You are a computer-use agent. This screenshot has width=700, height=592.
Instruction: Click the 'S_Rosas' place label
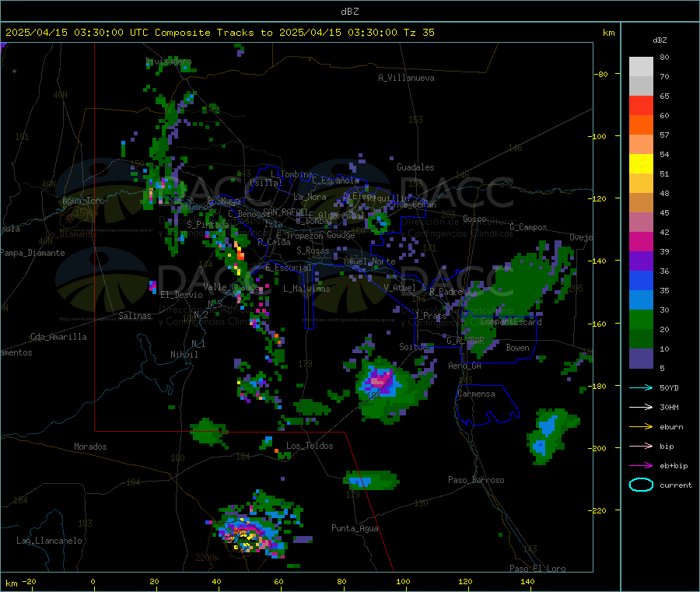(313, 250)
